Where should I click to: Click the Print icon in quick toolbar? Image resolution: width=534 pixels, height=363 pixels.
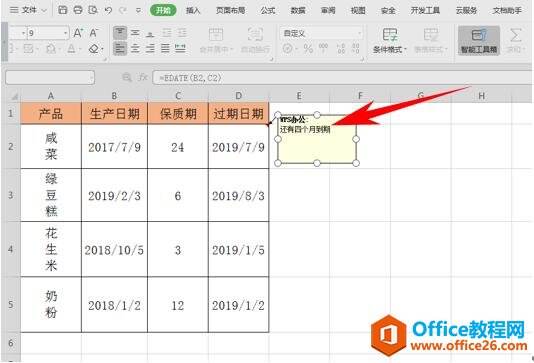coord(78,10)
